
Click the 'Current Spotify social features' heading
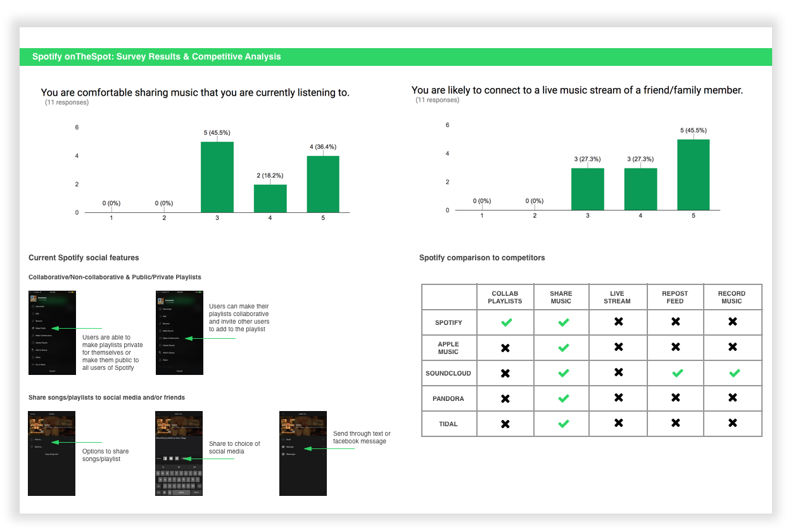click(84, 258)
